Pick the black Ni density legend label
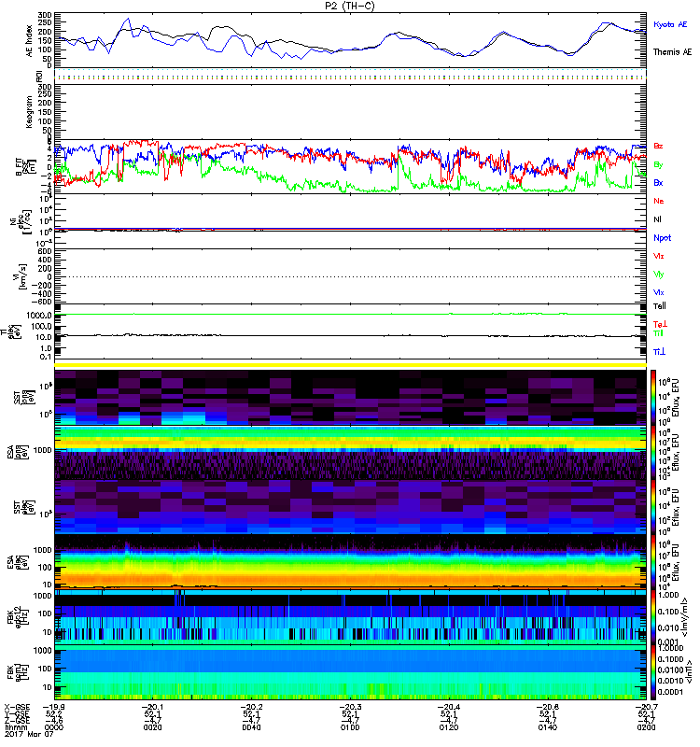 [657, 219]
